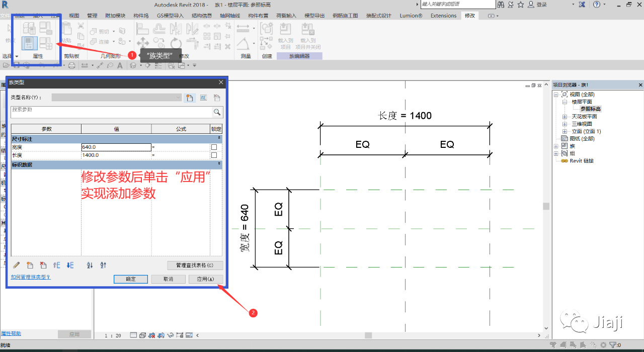The height and width of the screenshot is (352, 644).
Task: Click the new type icon in dialog
Action: pyautogui.click(x=190, y=98)
